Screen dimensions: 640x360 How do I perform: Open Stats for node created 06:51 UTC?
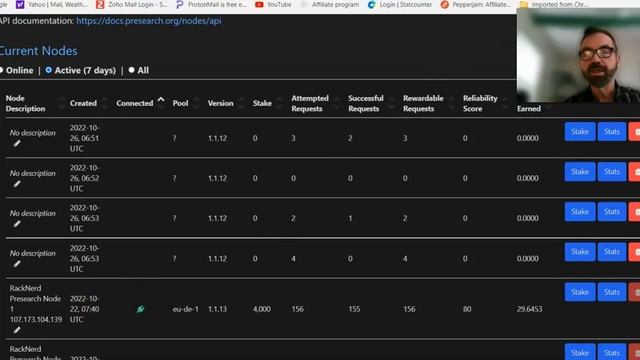[x=611, y=131]
